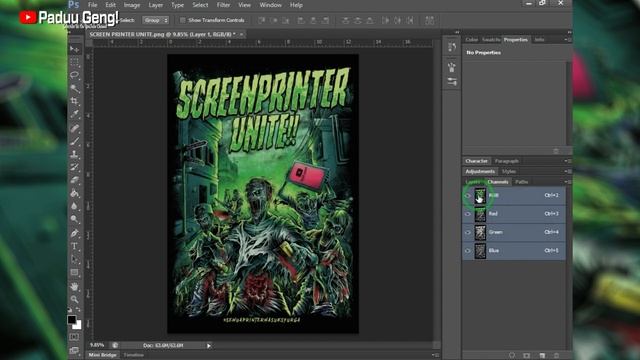Open the collapsed Brush Presets panel icon
This screenshot has height=360, width=640.
pyautogui.click(x=452, y=82)
